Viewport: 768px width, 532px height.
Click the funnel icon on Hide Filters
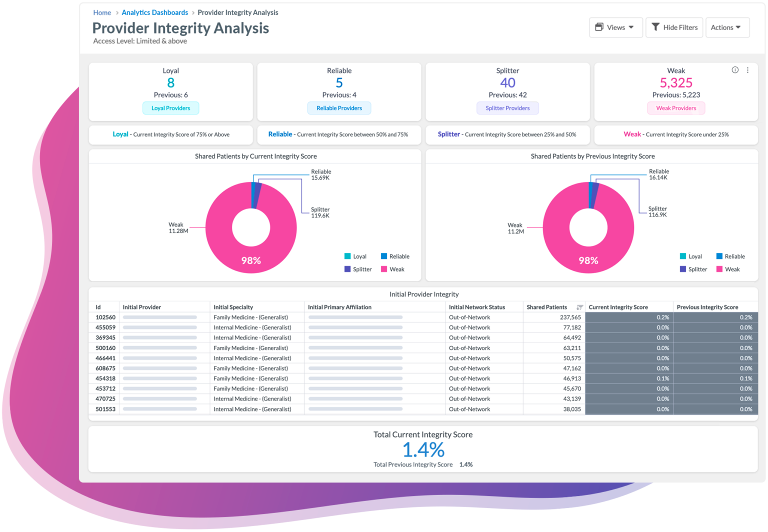coord(656,27)
